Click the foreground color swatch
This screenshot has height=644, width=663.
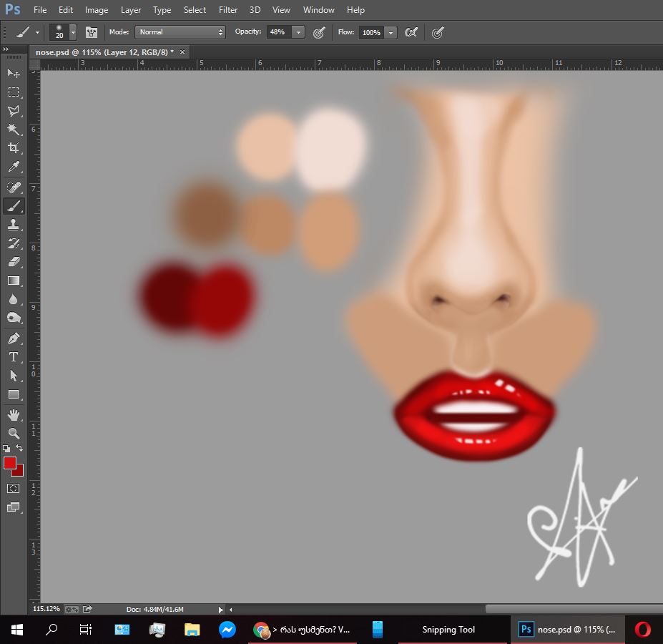[x=10, y=463]
